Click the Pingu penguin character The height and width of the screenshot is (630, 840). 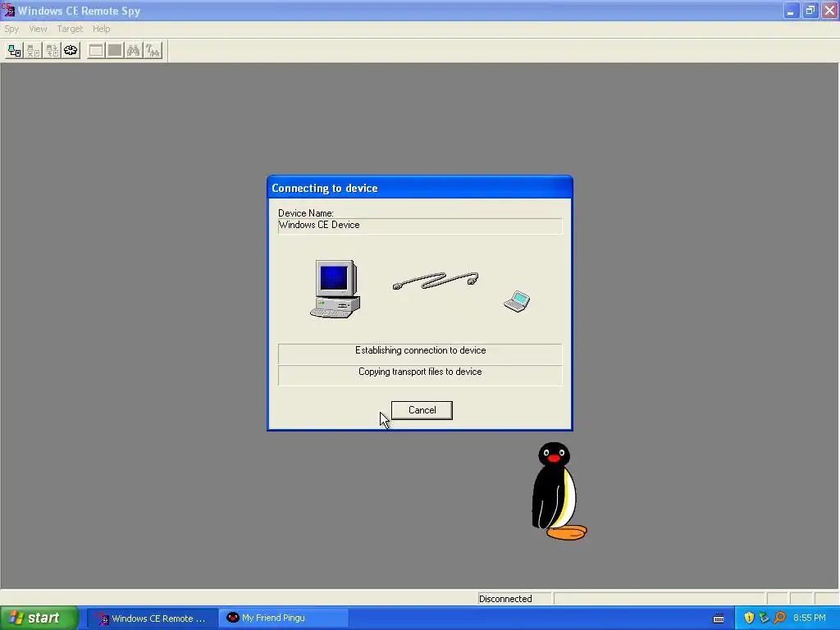pyautogui.click(x=559, y=491)
